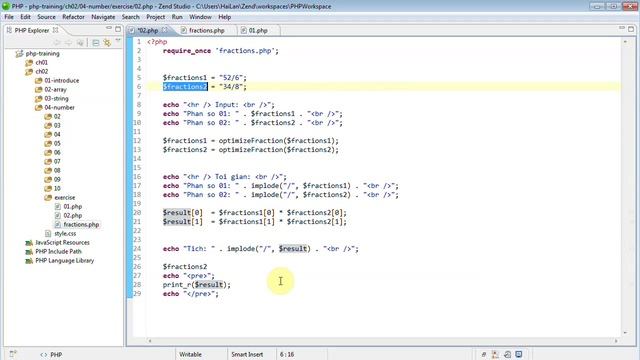
Task: Click the first status bar tray icon
Action: coord(484,354)
